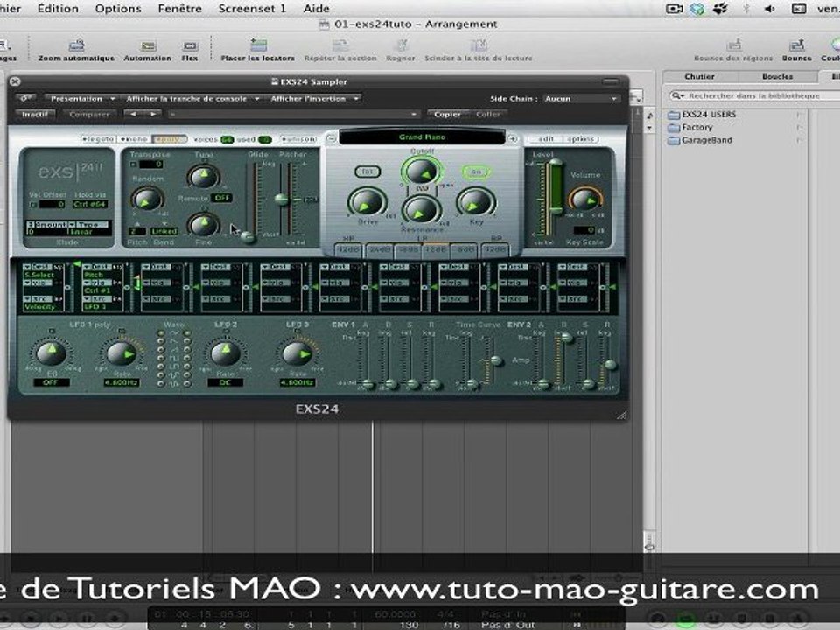
Task: Click the filter Resonance knob
Action: point(421,209)
